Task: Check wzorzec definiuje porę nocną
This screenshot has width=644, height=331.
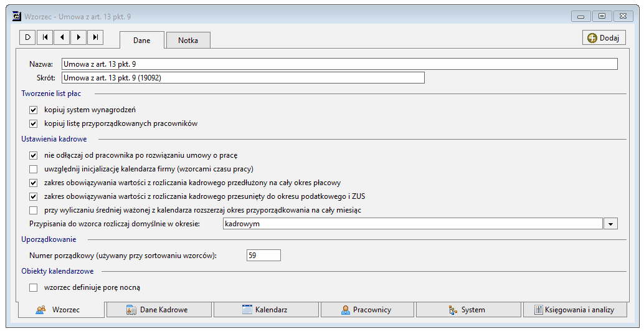Action: pyautogui.click(x=33, y=287)
